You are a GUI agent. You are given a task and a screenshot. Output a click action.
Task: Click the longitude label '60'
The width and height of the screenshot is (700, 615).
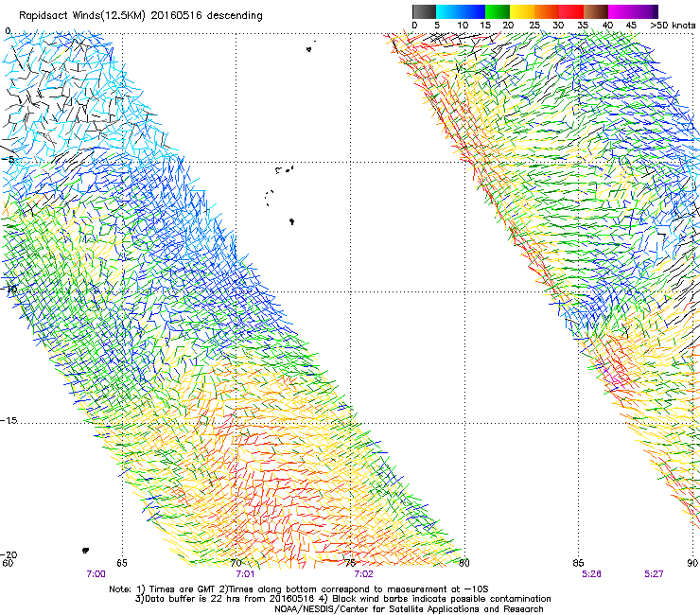coord(8,563)
